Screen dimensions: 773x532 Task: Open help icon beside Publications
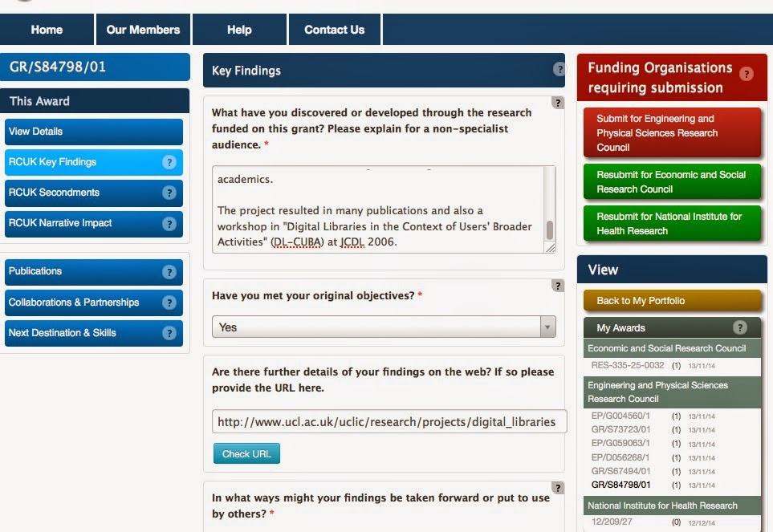[x=169, y=272]
